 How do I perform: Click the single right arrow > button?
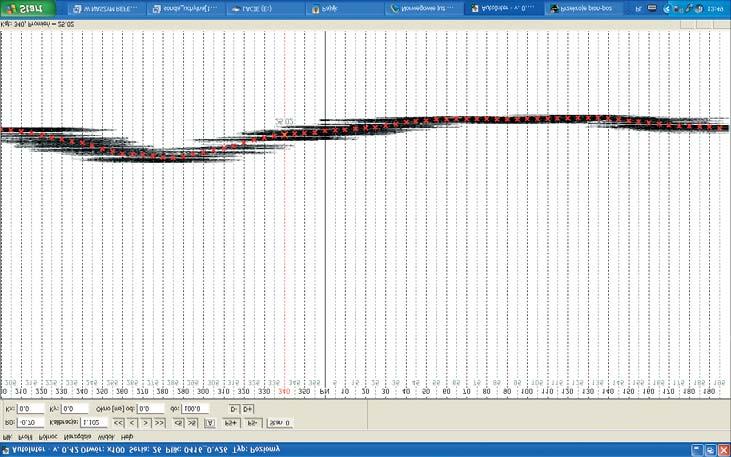click(146, 423)
